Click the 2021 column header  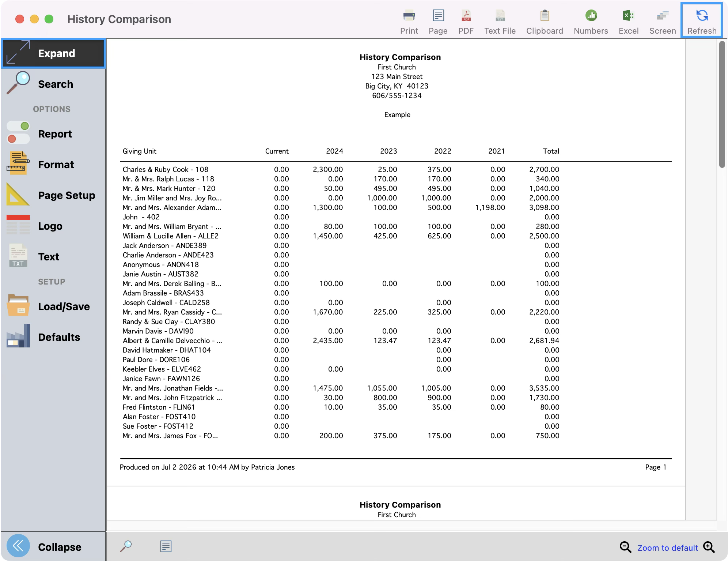[496, 151]
